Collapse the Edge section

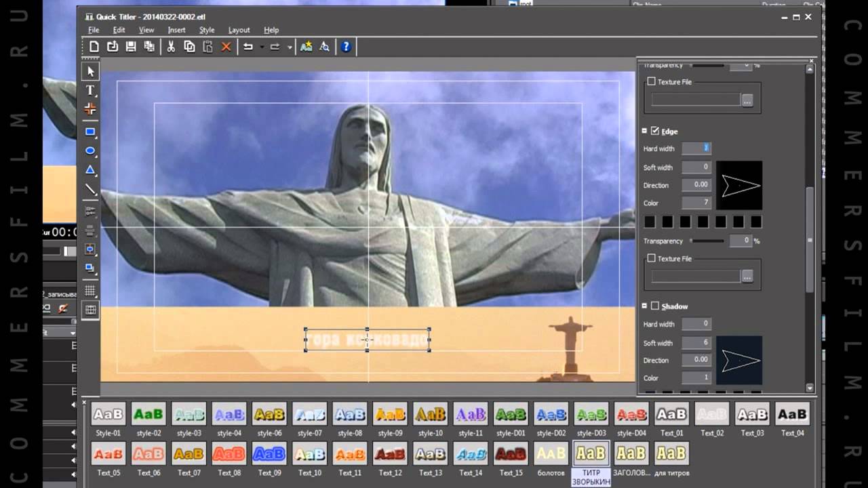(x=644, y=131)
